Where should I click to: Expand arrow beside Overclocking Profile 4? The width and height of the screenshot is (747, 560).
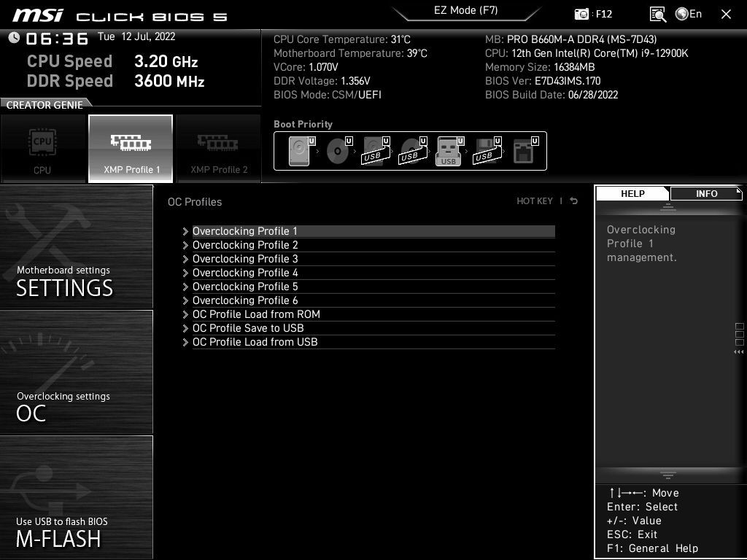[x=185, y=273]
